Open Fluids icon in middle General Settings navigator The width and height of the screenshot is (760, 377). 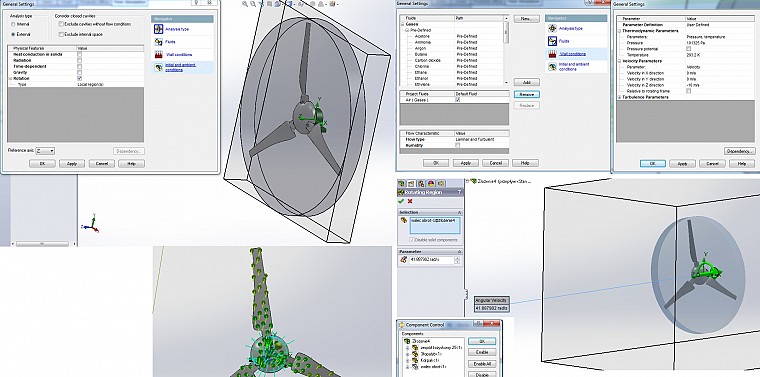pos(552,41)
